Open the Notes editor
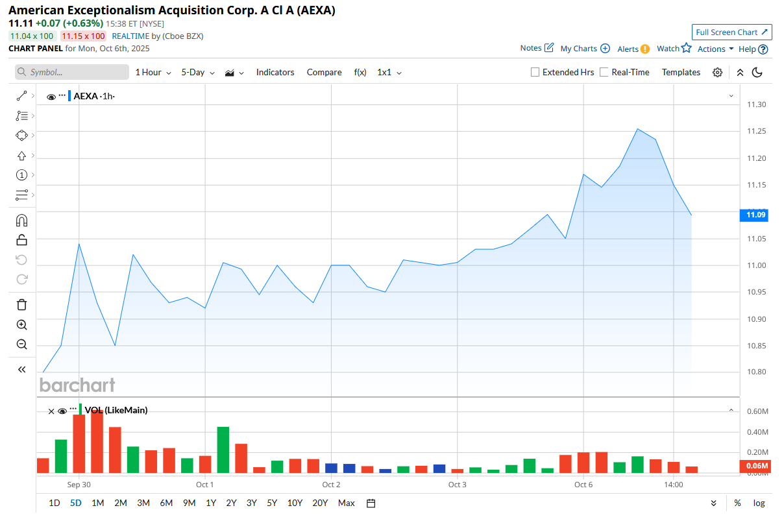The image size is (784, 532). pyautogui.click(x=537, y=48)
